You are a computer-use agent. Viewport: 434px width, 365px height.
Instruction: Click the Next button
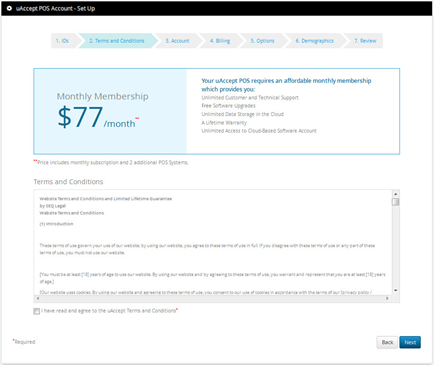coord(410,342)
